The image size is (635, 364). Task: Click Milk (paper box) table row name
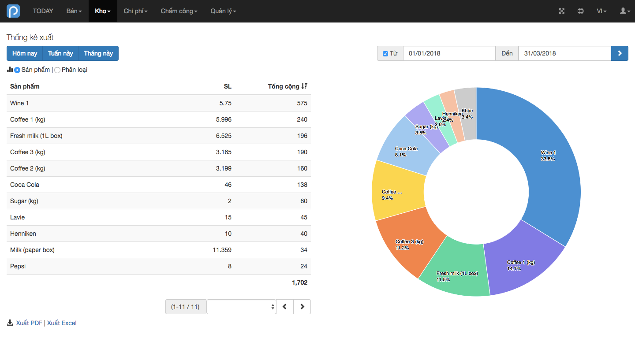point(32,250)
